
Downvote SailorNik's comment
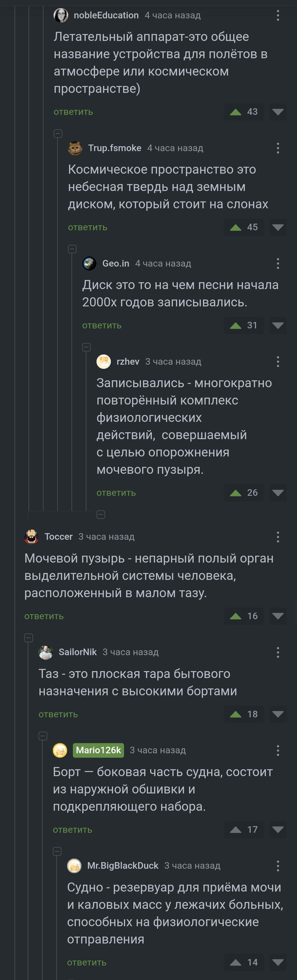pyautogui.click(x=278, y=714)
